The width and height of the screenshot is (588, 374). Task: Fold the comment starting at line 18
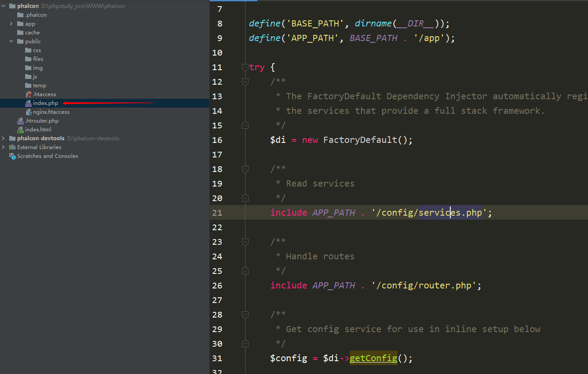[x=245, y=169]
